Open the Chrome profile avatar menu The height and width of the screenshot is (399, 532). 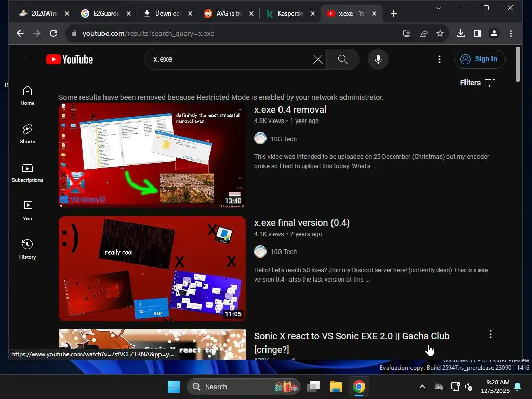(494, 33)
